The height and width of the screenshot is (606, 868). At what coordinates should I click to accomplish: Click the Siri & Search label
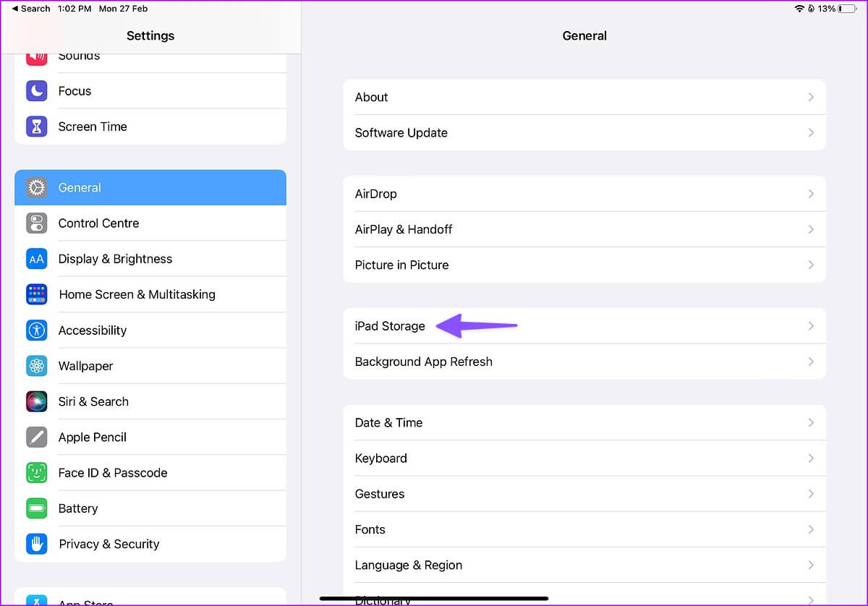93,401
